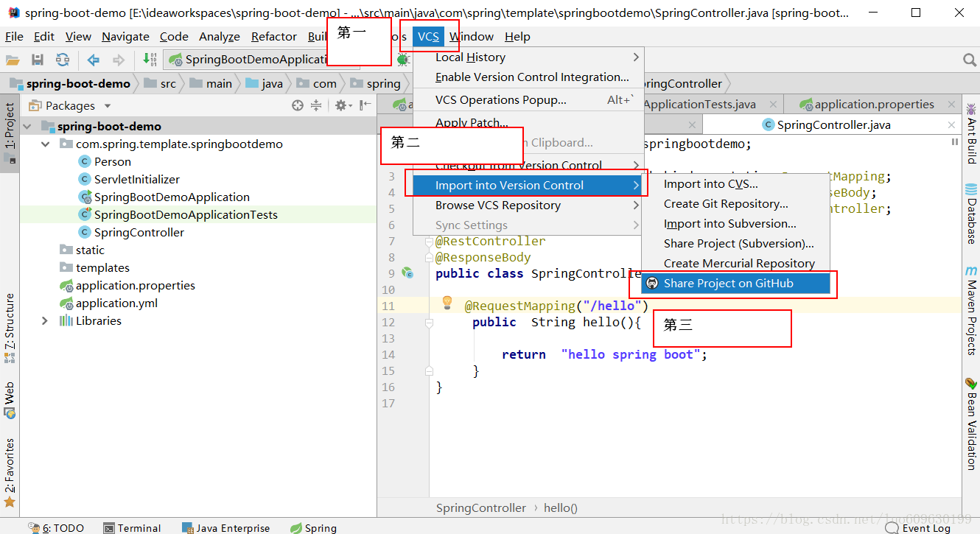Open the Help menu

[x=517, y=36]
